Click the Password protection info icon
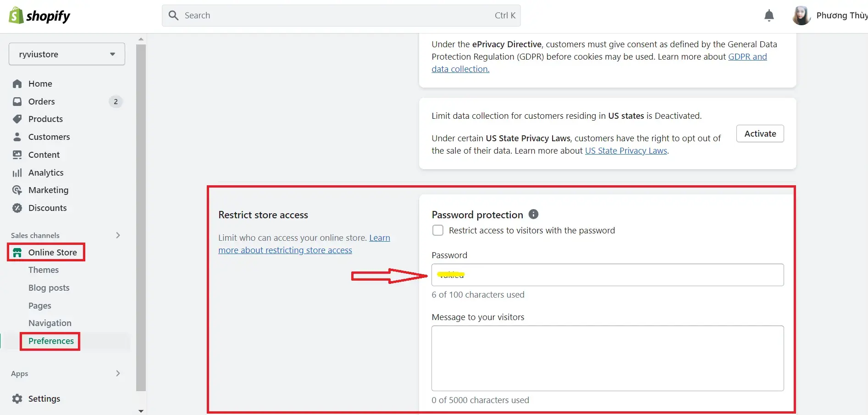868x415 pixels. pos(533,214)
